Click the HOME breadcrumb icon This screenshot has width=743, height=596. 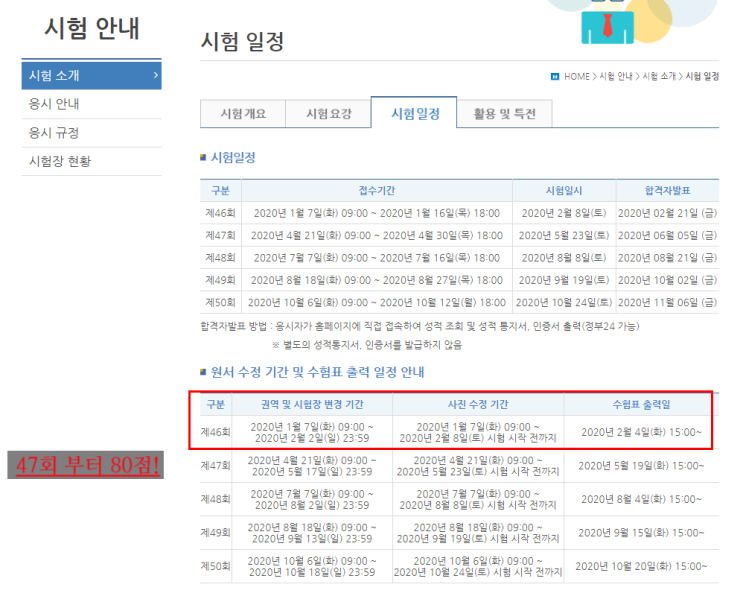coord(555,77)
